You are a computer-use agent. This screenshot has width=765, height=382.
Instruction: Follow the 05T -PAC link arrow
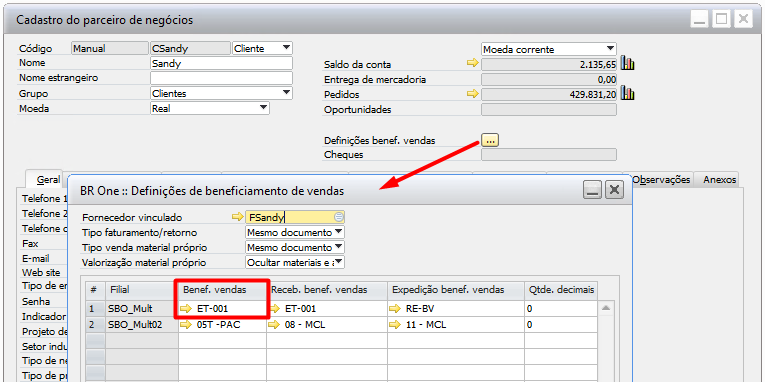tap(186, 324)
